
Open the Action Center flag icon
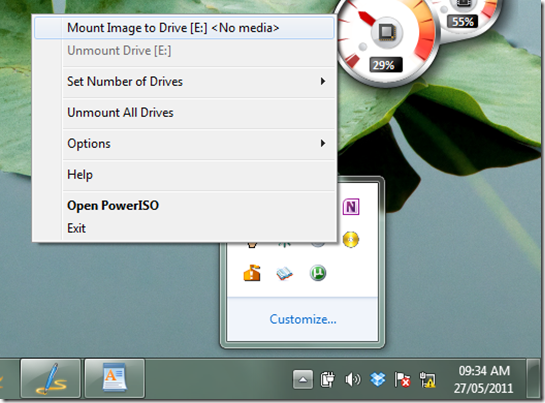[402, 379]
